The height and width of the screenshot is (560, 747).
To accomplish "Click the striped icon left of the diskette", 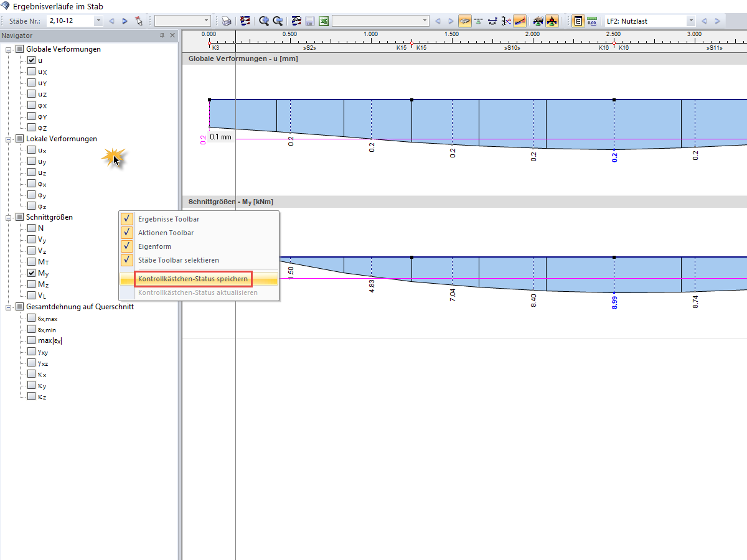I will [x=296, y=21].
